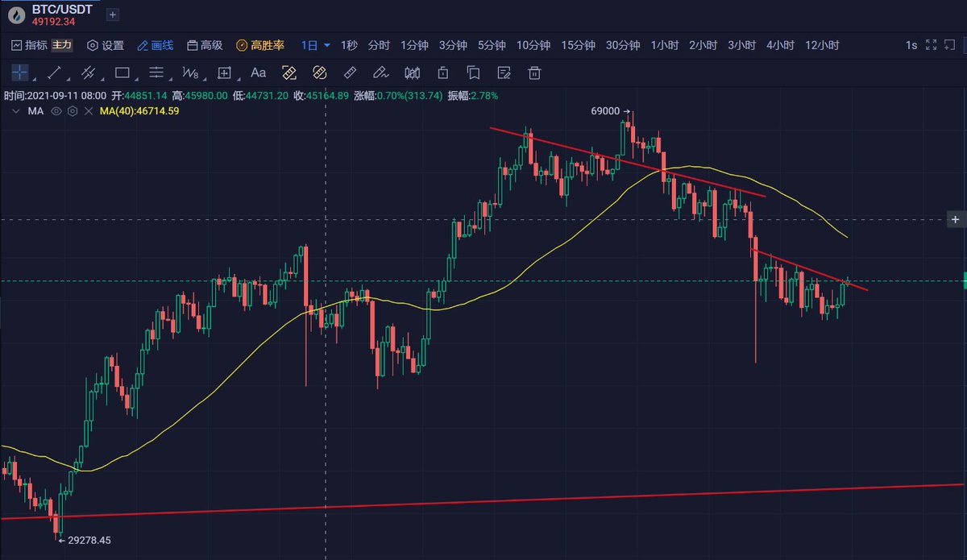Switch to 4小时 timeframe
Screen dimensions: 967x560
(780, 45)
